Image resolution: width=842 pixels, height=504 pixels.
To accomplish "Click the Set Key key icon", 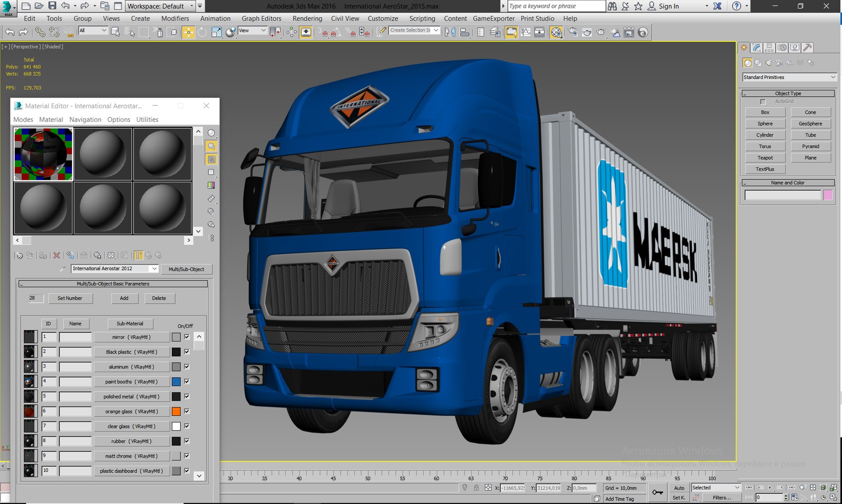I will point(658,492).
